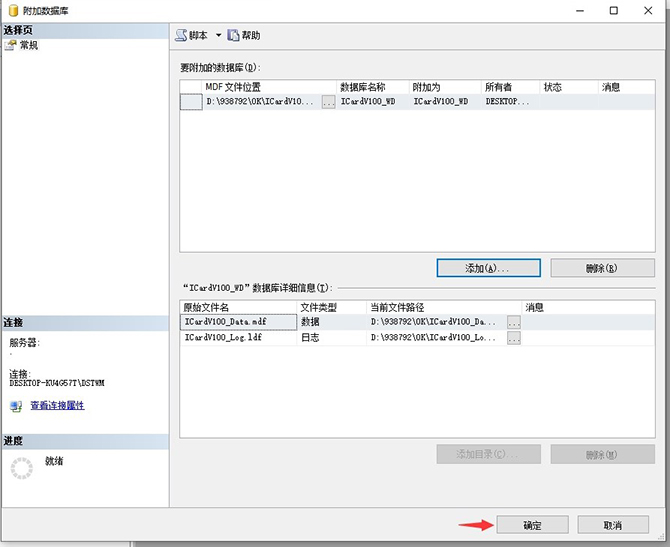
Task: Click the Add (添加) button
Action: (x=488, y=268)
